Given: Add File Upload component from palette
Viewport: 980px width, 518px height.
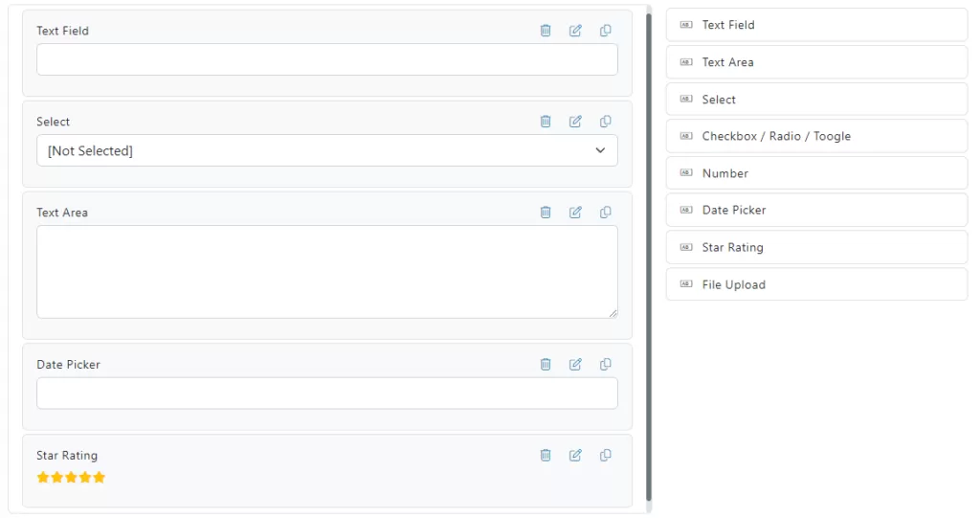Looking at the screenshot, I should click(x=817, y=284).
